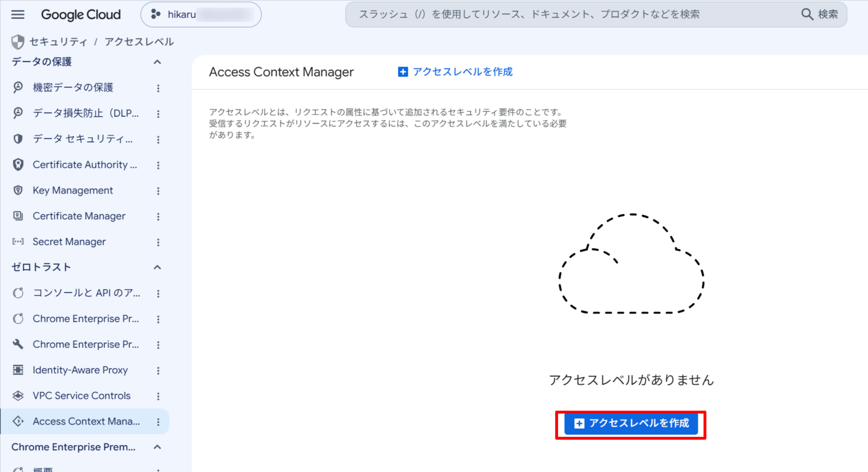This screenshot has width=868, height=472.
Task: Open the hikaru project selector
Action: click(201, 14)
